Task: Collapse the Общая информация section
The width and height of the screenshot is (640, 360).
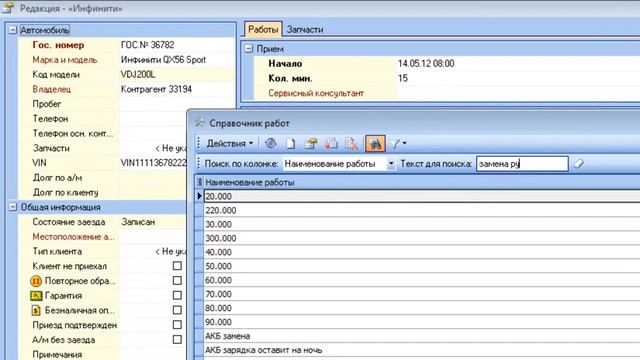Action: 13,207
